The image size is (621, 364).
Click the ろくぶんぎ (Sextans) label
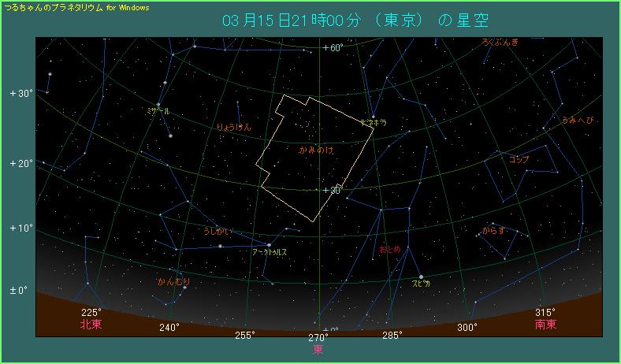501,42
